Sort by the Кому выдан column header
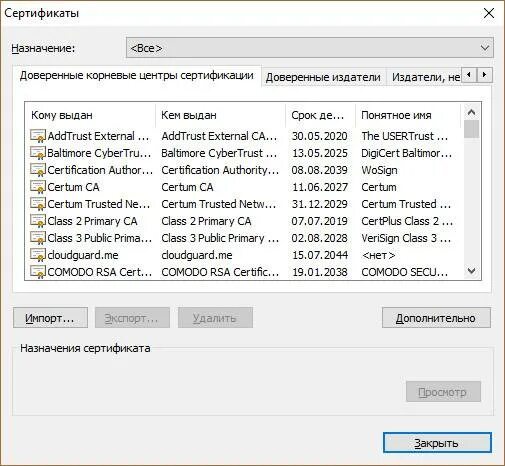The image size is (505, 466). [x=90, y=115]
